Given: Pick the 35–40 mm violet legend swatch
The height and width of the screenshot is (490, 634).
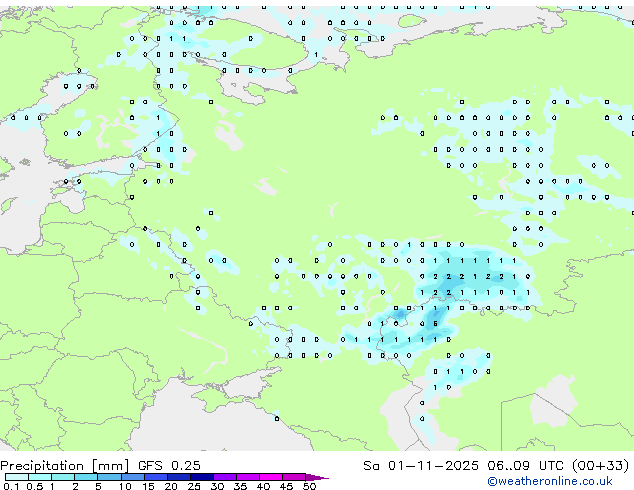Looking at the screenshot, I should click(247, 477).
